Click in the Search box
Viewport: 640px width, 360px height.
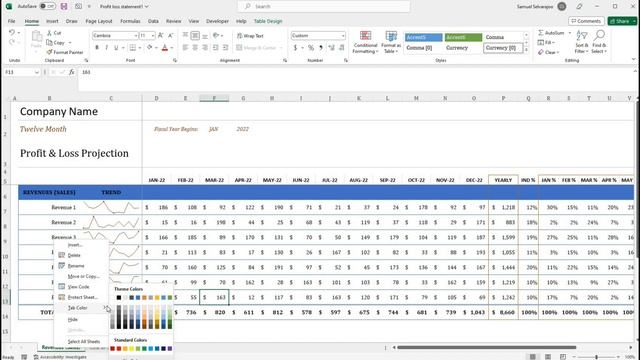[x=324, y=7]
